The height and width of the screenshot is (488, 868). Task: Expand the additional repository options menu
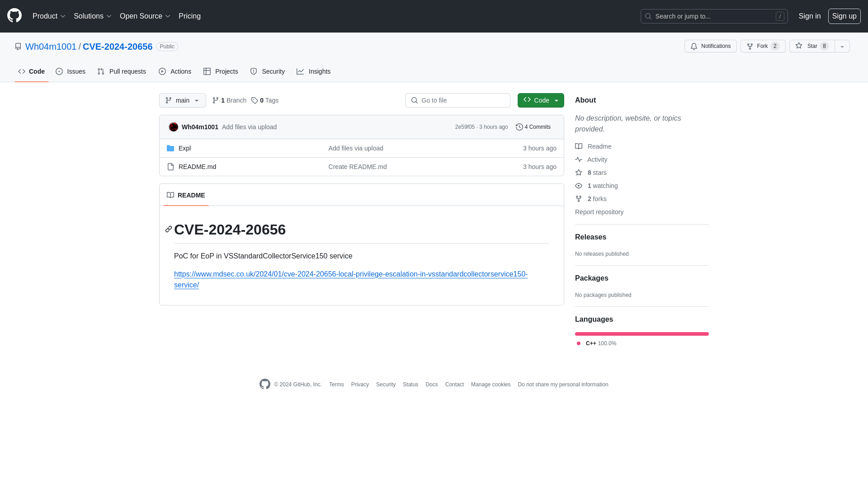(842, 46)
